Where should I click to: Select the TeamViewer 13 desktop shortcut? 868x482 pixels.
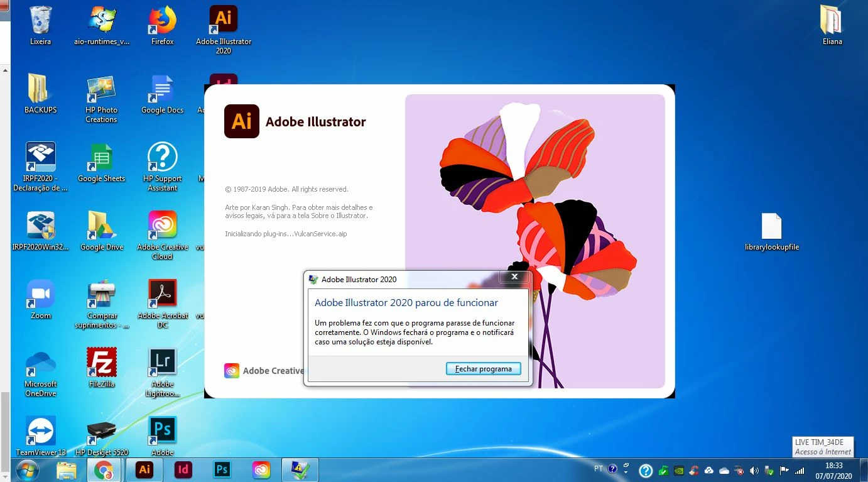41,437
